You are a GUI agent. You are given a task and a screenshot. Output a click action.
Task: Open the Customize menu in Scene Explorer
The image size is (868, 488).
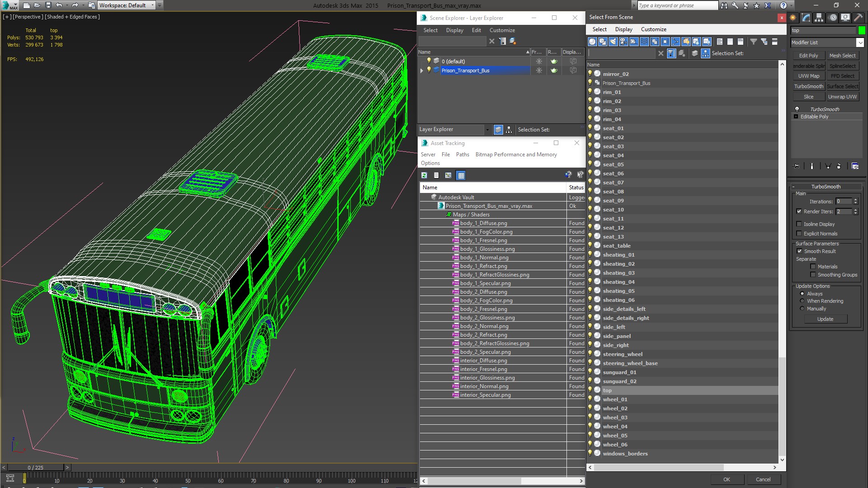[502, 30]
